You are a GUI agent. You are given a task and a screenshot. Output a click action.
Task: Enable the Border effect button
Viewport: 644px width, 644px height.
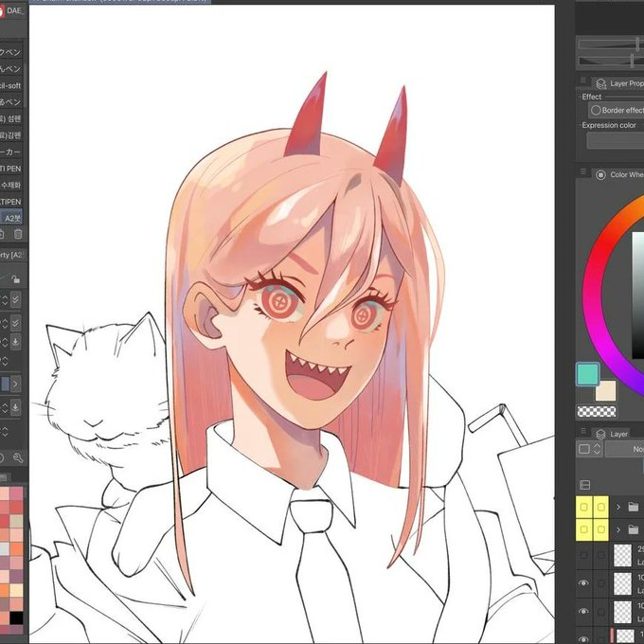(x=617, y=110)
